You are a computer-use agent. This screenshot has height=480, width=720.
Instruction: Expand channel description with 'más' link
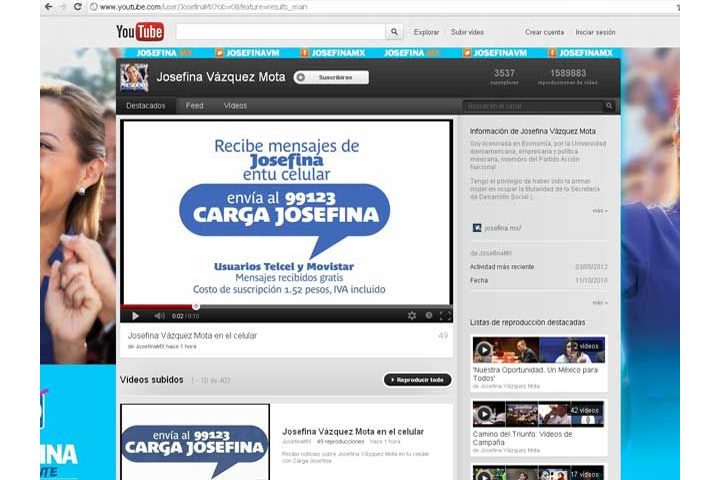pyautogui.click(x=599, y=211)
